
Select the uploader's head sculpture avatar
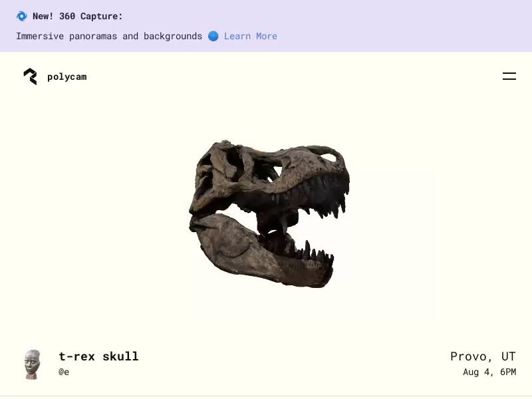pos(33,364)
